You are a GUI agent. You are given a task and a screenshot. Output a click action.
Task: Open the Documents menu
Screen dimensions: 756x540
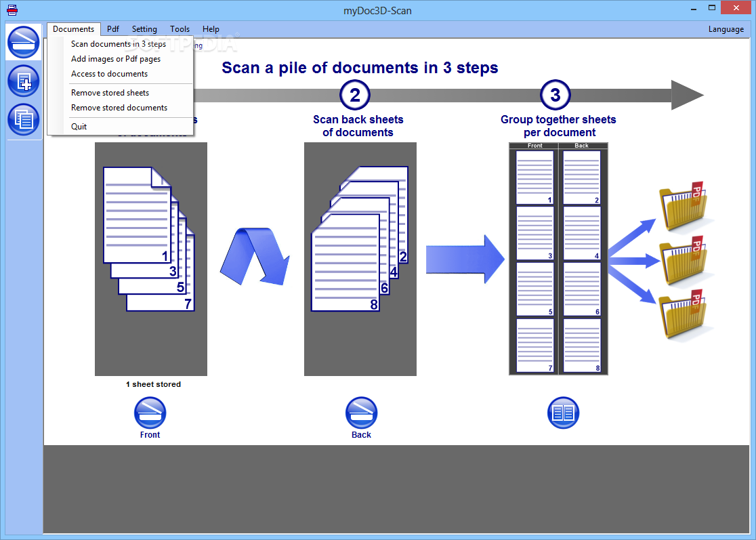pos(74,29)
